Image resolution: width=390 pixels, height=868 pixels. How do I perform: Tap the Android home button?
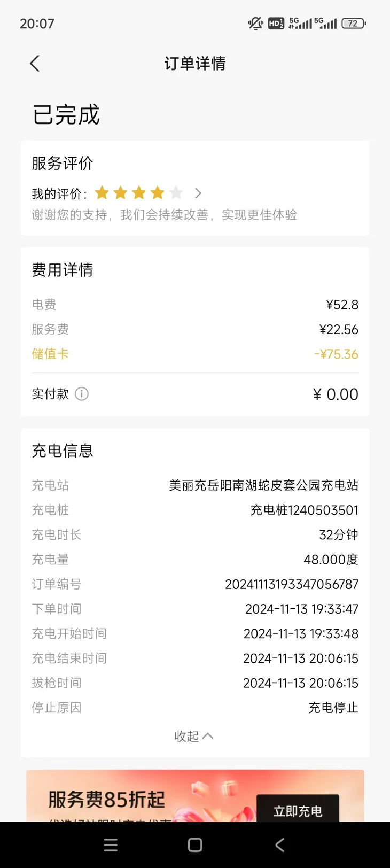click(195, 845)
